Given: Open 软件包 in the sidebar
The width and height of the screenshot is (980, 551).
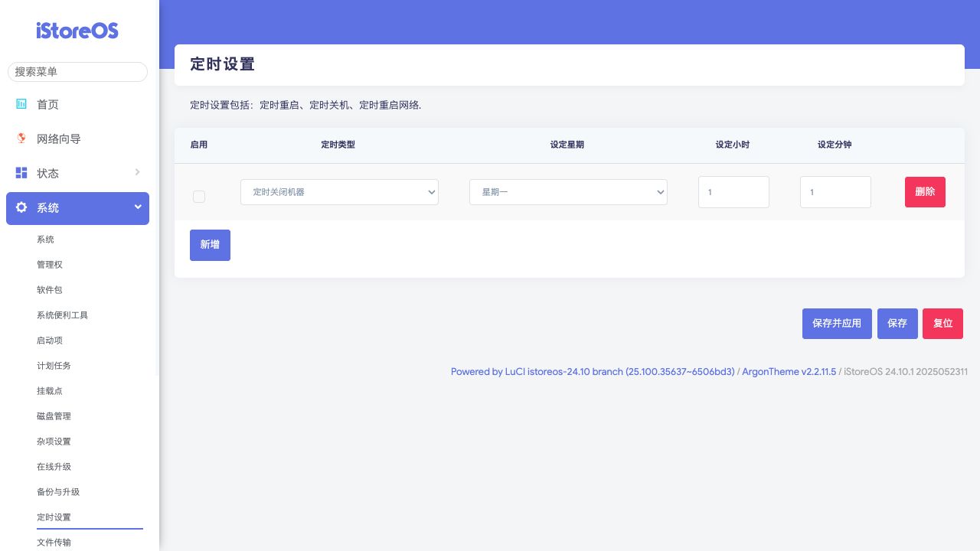Looking at the screenshot, I should pyautogui.click(x=49, y=290).
